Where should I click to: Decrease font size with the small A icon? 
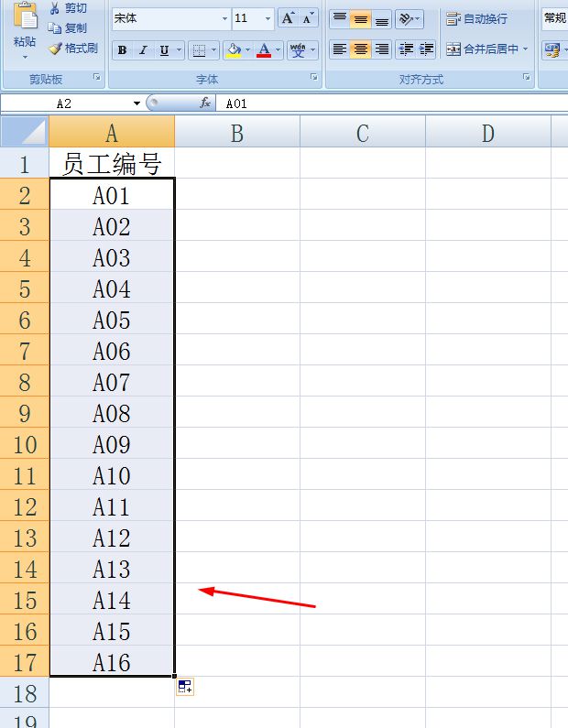pos(308,18)
